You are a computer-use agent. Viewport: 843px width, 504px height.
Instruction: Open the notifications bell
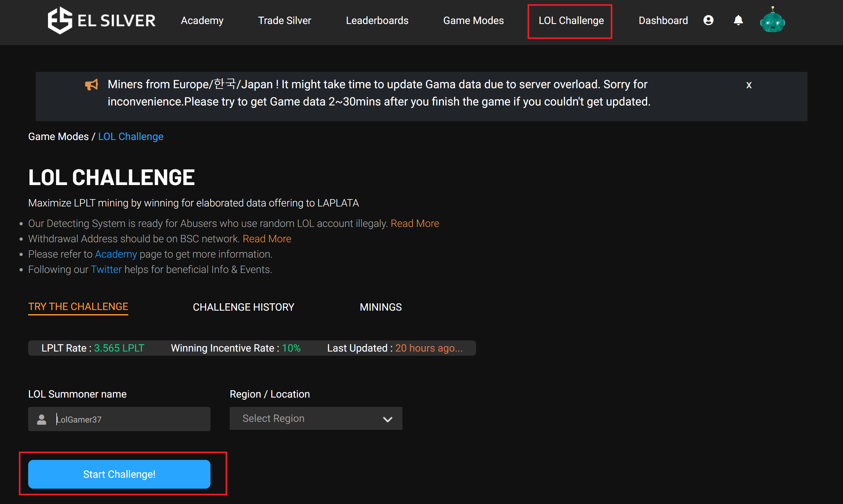click(x=738, y=20)
